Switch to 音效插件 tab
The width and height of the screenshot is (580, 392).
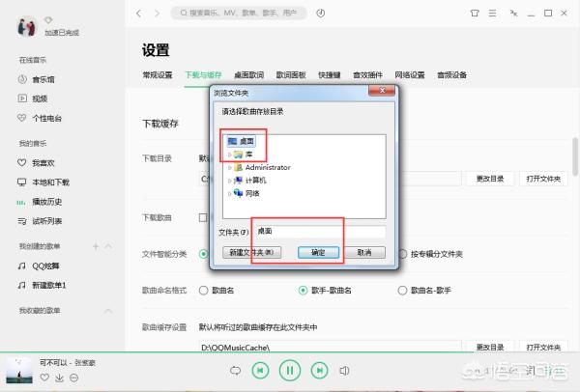tap(367, 75)
